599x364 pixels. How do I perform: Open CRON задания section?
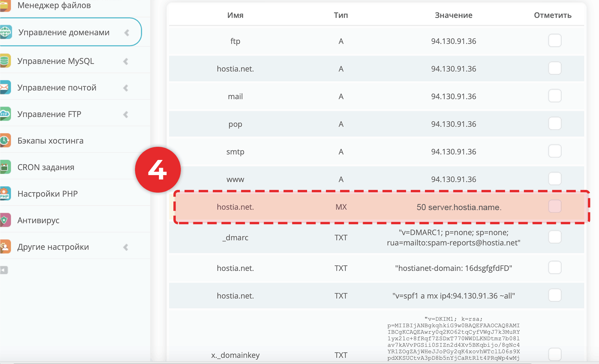pyautogui.click(x=46, y=167)
